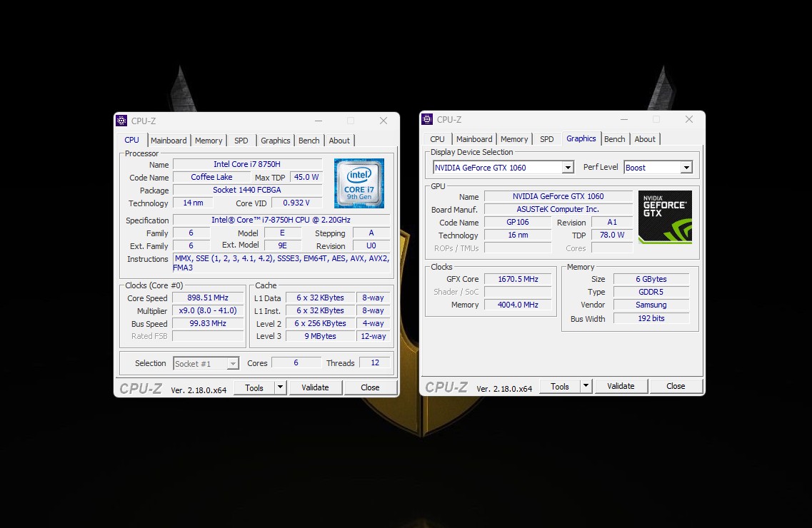Viewport: 812px width, 528px height.
Task: Click the NVIDIA GeForce GTX logo
Action: point(664,217)
